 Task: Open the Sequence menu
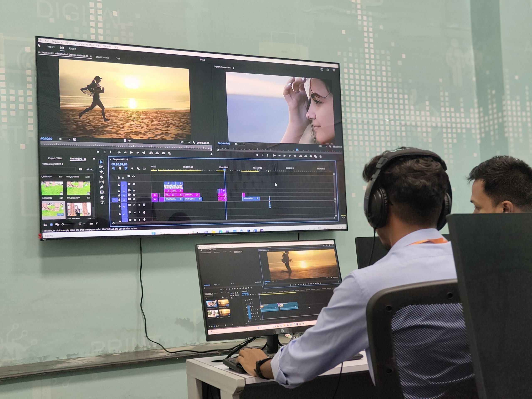57,42
